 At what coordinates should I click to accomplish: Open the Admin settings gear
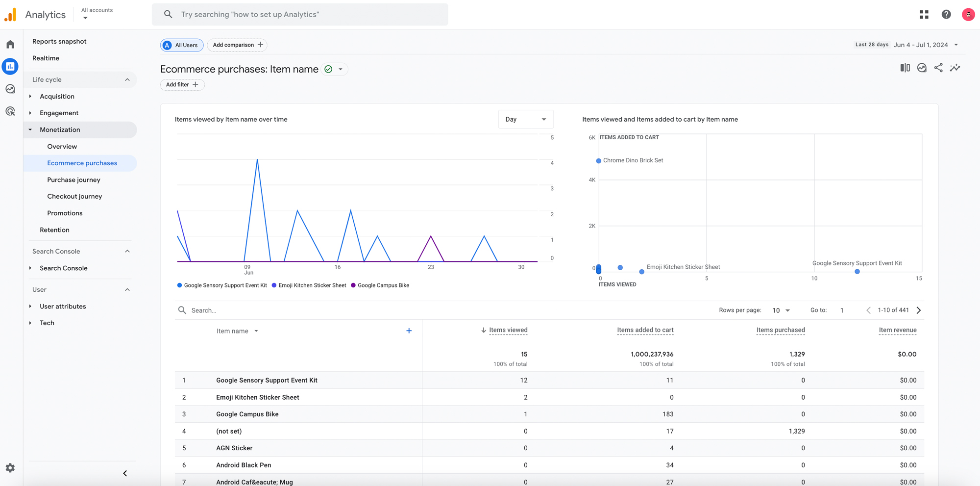[x=10, y=468]
